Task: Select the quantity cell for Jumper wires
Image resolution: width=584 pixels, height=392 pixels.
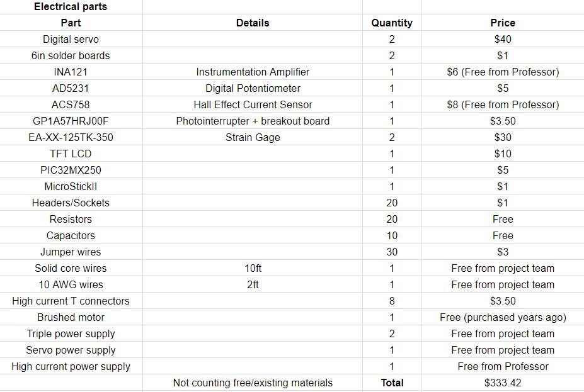Action: [x=392, y=252]
